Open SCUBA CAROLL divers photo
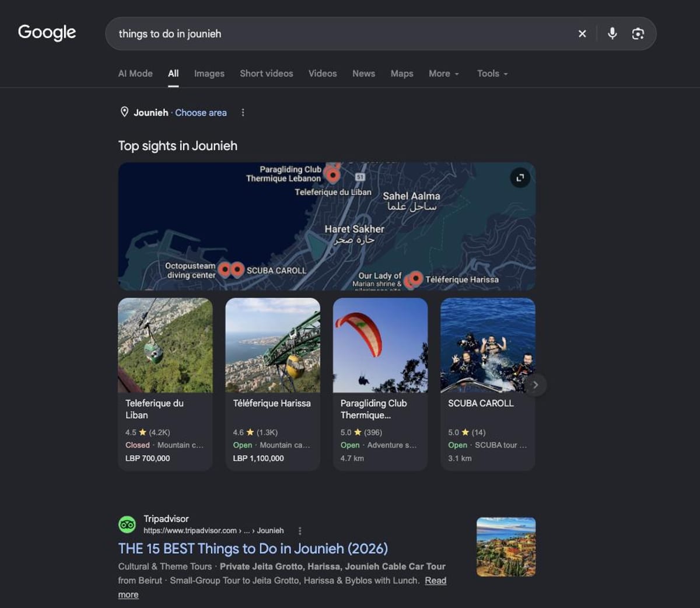The width and height of the screenshot is (700, 608). point(488,345)
